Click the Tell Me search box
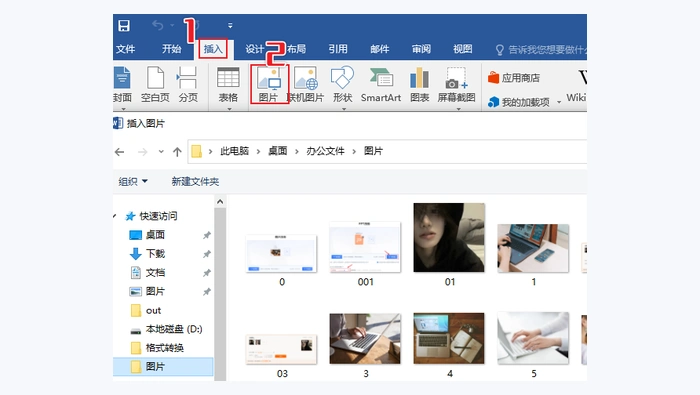The height and width of the screenshot is (395, 700). coord(541,50)
